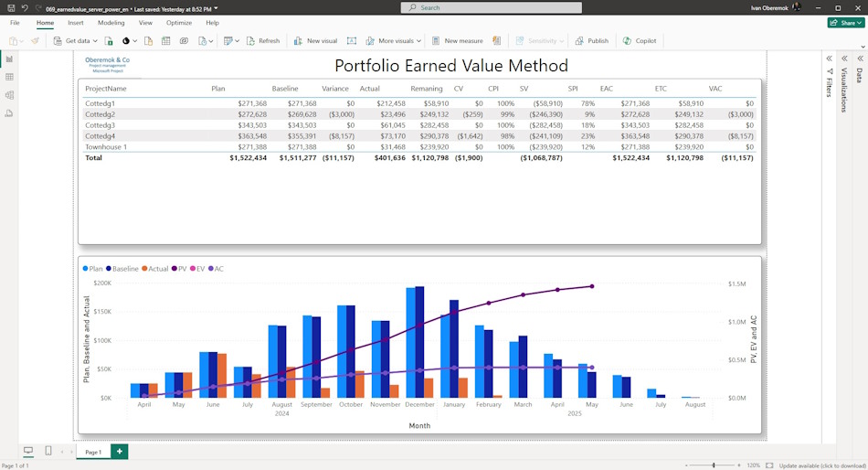
Task: Toggle PV series in chart legend
Action: click(x=179, y=269)
